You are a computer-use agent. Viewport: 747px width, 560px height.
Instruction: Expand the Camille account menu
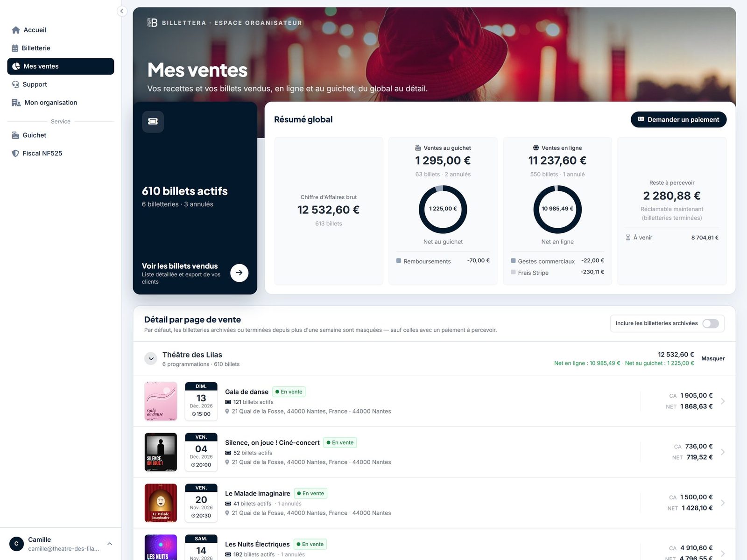point(110,544)
